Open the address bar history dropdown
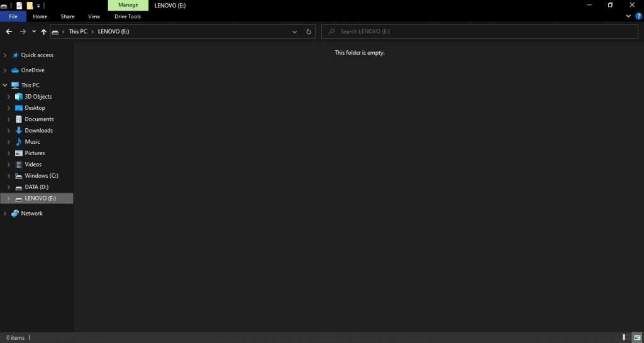Image resolution: width=644 pixels, height=343 pixels. (294, 31)
